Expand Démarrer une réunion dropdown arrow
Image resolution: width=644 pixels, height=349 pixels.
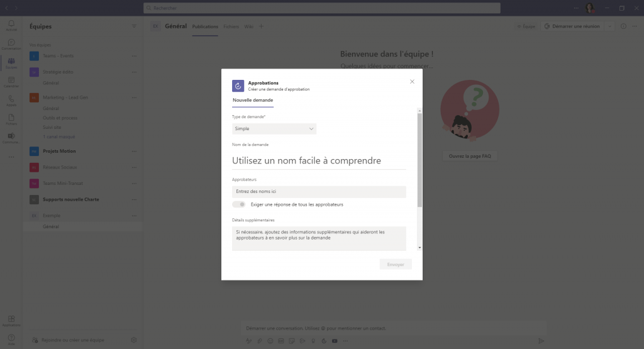(x=610, y=26)
